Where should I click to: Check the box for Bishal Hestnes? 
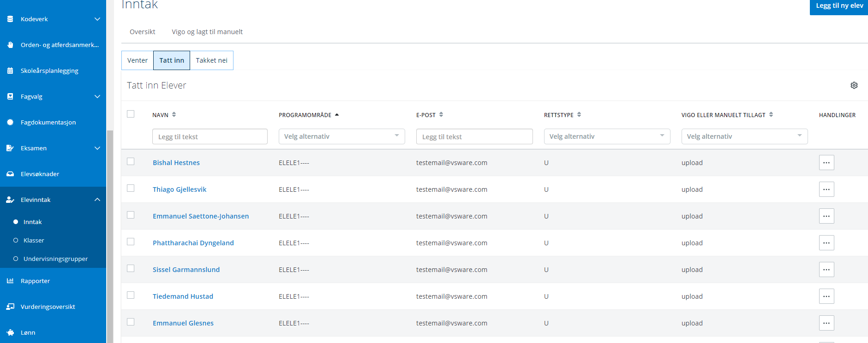click(131, 161)
